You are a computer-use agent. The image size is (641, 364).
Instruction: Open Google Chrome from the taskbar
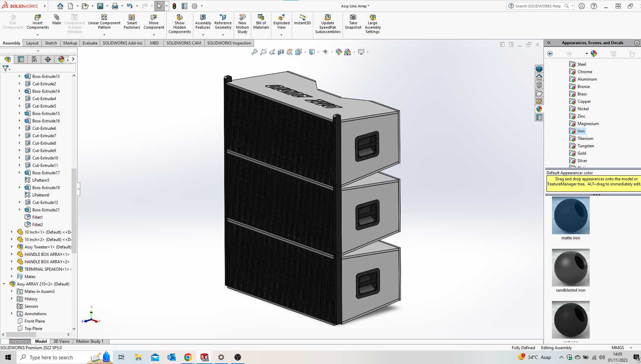coord(188,357)
